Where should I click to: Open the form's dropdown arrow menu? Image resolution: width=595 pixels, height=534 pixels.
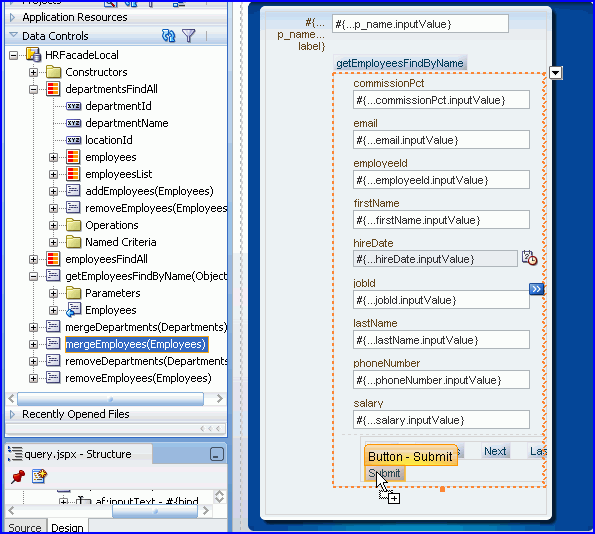coord(556,72)
